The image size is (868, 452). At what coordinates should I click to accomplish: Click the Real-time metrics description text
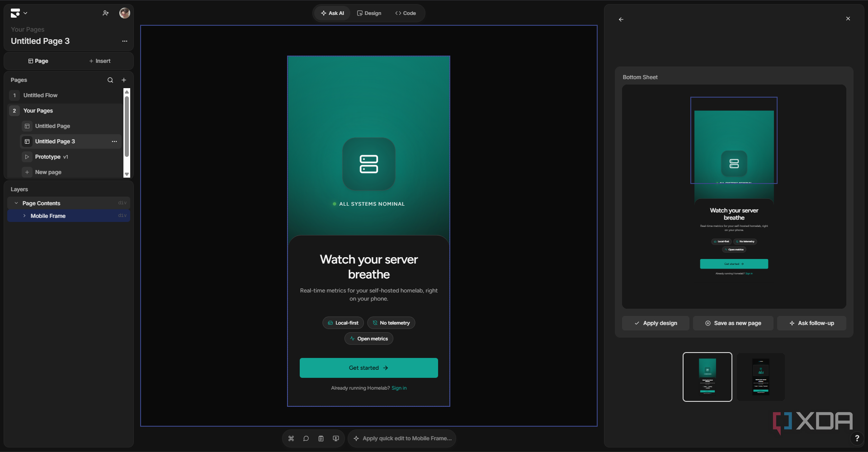pyautogui.click(x=369, y=295)
